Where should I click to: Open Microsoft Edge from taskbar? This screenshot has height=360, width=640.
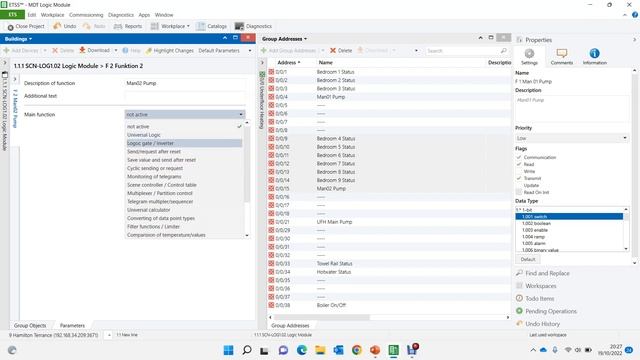(x=302, y=350)
